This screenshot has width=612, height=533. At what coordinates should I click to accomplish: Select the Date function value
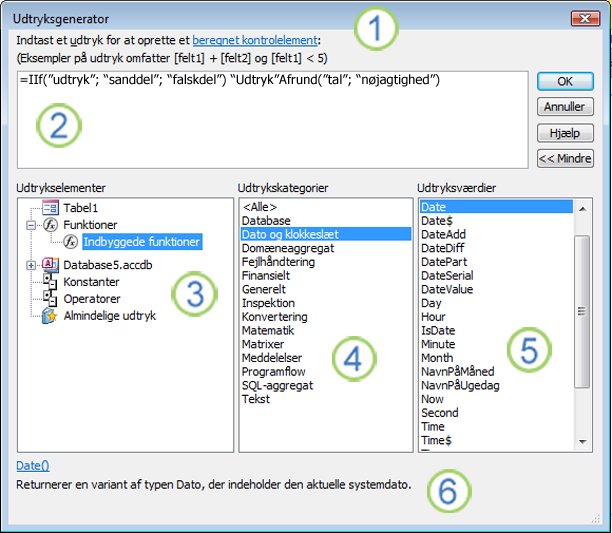496,207
